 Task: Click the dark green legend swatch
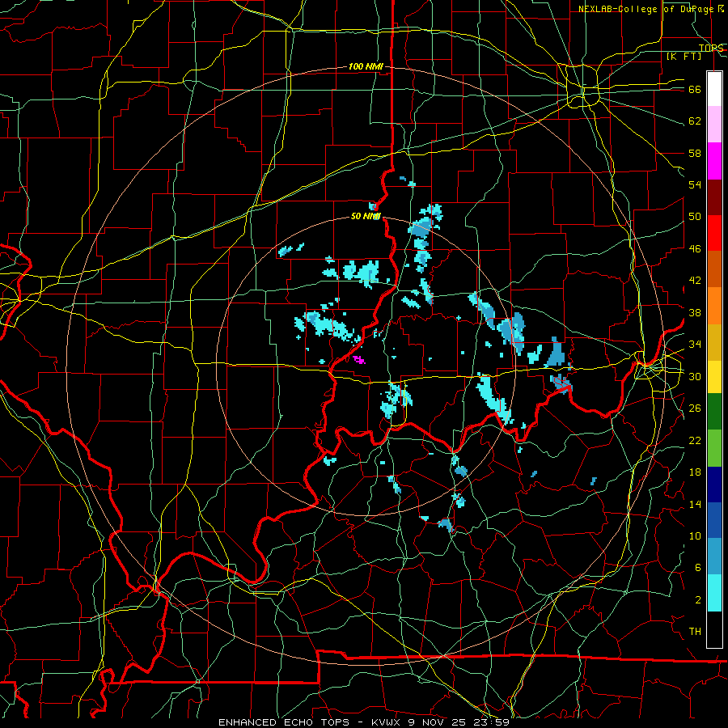coord(714,412)
